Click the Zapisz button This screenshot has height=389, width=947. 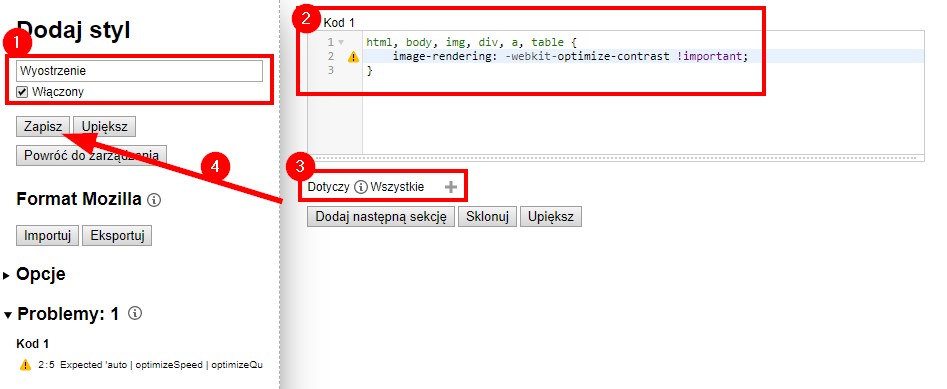(43, 127)
